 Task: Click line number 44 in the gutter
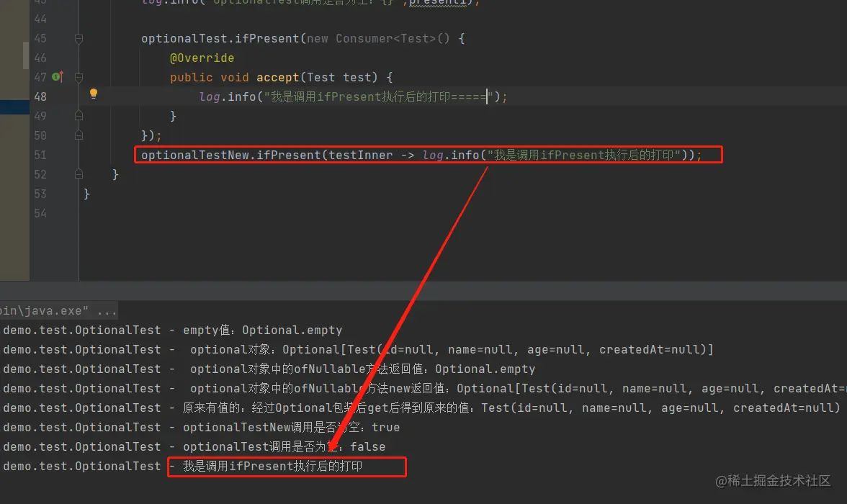coord(40,19)
